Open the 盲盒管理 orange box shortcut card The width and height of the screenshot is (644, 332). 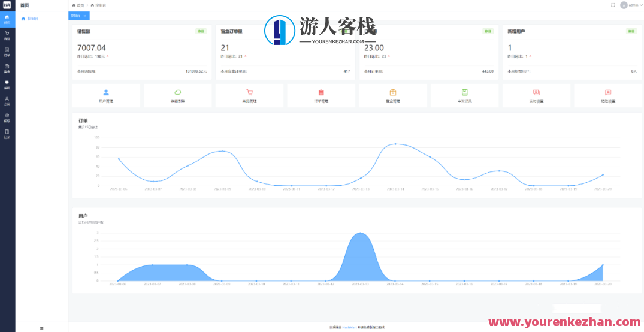[x=393, y=96]
